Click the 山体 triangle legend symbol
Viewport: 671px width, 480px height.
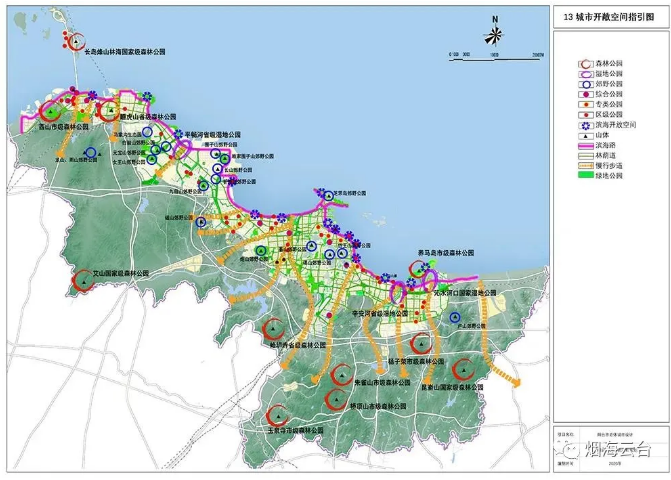pyautogui.click(x=586, y=135)
